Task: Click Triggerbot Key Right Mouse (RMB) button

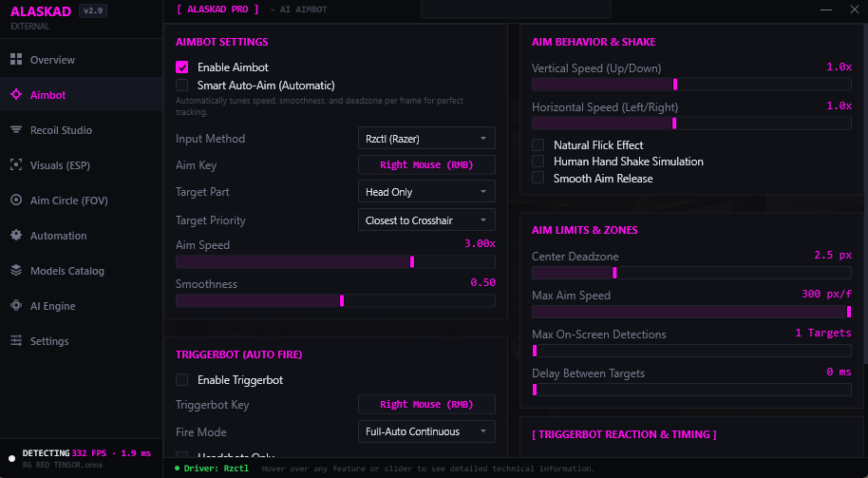Action: [426, 404]
